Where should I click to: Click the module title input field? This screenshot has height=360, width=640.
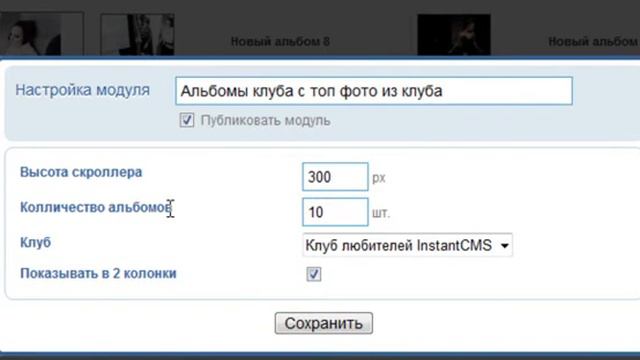(x=374, y=91)
